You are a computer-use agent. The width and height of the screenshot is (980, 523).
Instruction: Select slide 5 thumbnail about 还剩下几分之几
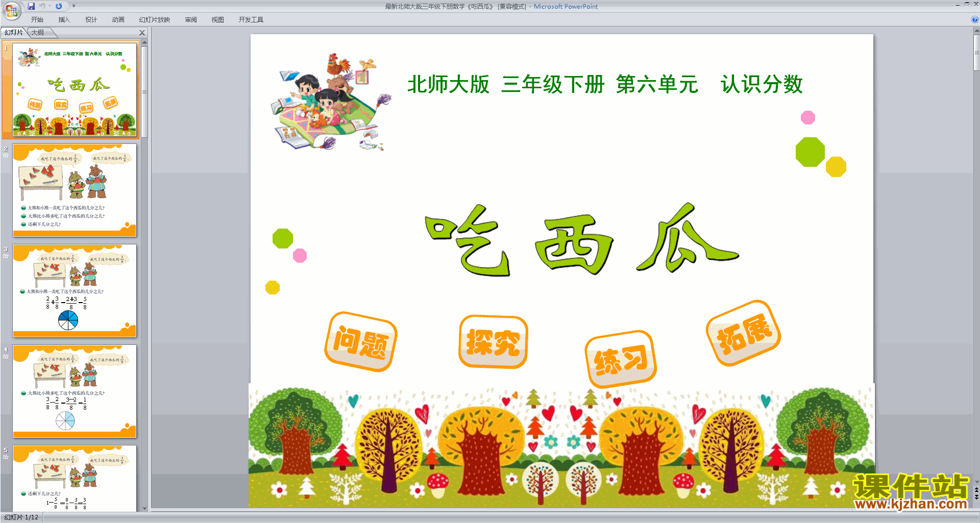click(x=75, y=479)
